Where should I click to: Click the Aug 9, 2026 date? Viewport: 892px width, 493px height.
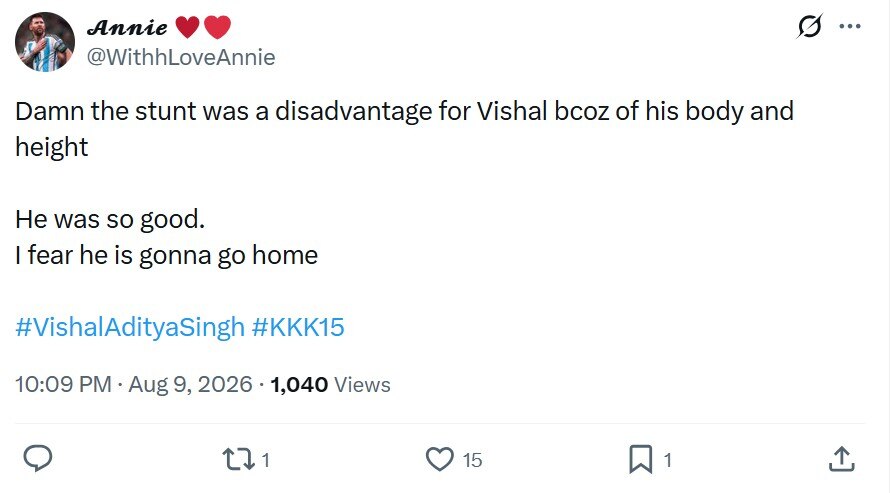[190, 385]
